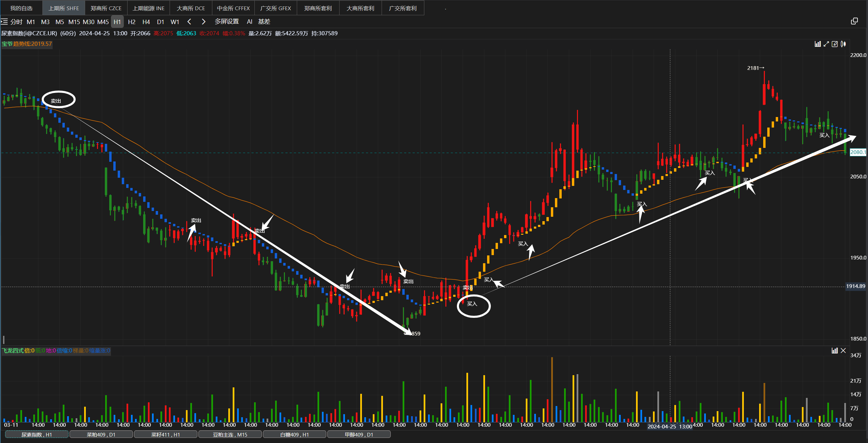868x443 pixels.
Task: Open the 广交所套利 tab
Action: tap(403, 8)
